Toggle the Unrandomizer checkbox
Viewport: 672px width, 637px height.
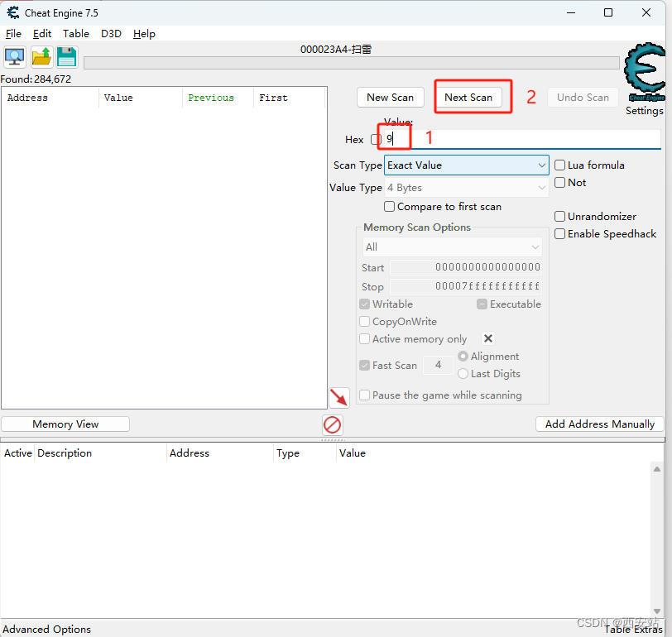[559, 216]
